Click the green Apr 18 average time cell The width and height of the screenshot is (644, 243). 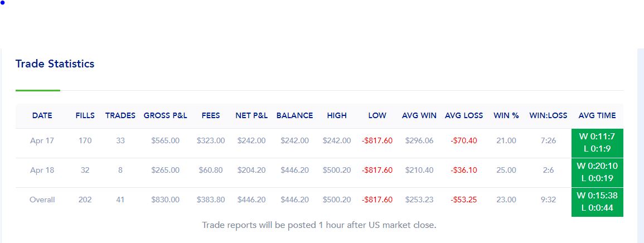pyautogui.click(x=597, y=173)
